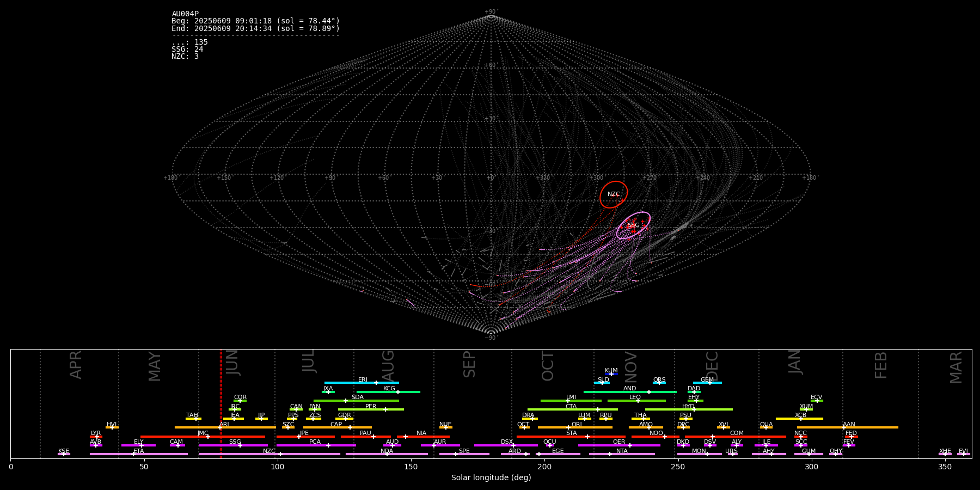Select the pink SPE shower bar

(x=464, y=454)
